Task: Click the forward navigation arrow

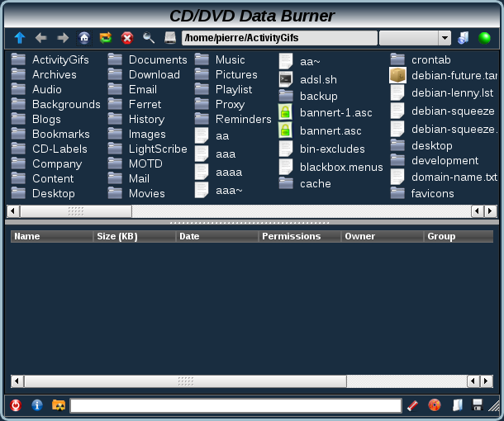Action: tap(63, 38)
